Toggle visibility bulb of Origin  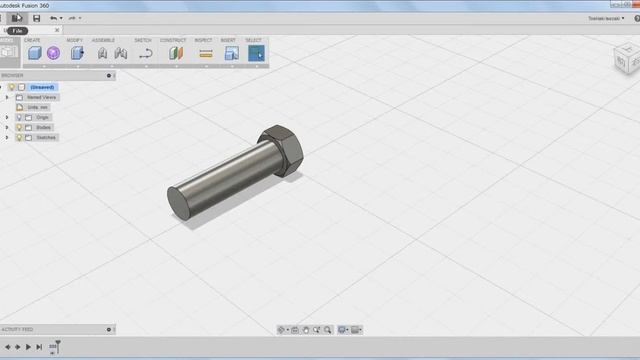coord(19,117)
